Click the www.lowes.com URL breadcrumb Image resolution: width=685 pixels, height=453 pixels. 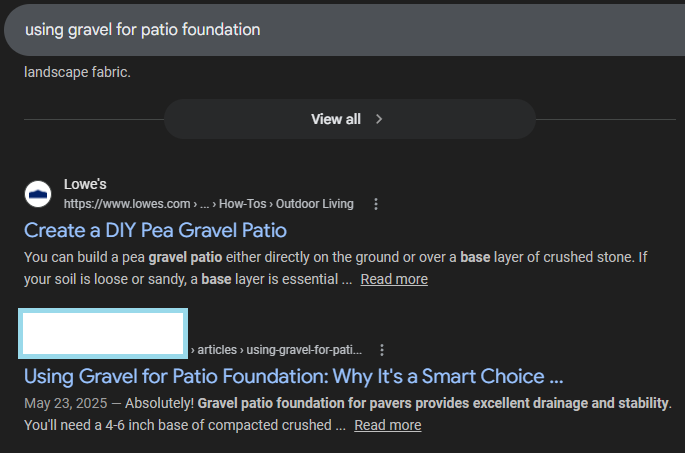click(x=120, y=204)
